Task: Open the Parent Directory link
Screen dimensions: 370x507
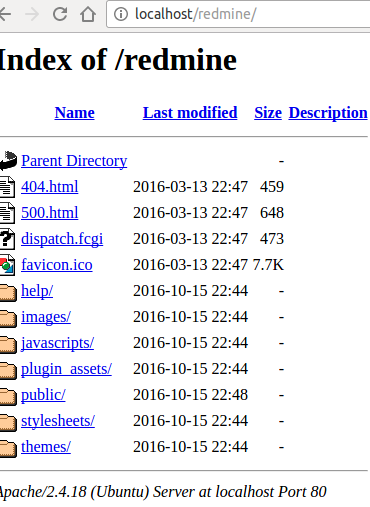Action: pyautogui.click(x=74, y=161)
